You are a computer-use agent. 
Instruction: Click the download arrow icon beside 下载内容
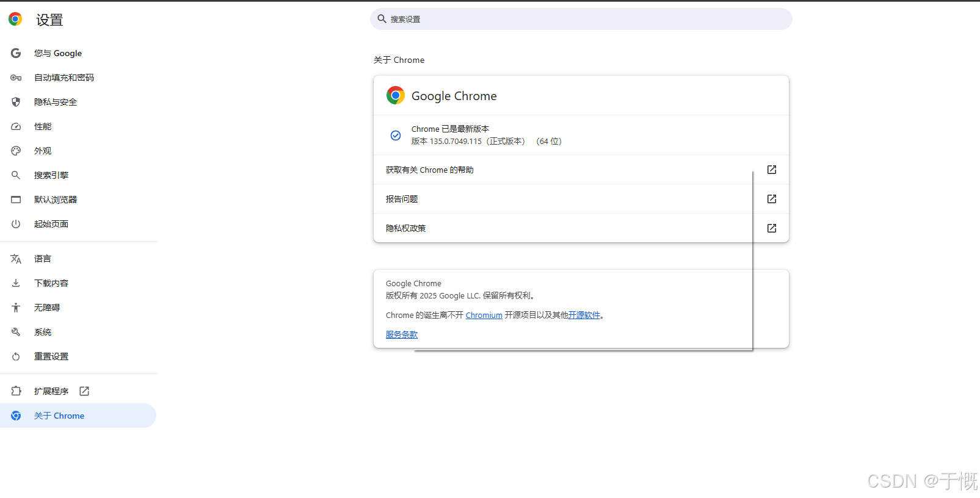coord(16,283)
